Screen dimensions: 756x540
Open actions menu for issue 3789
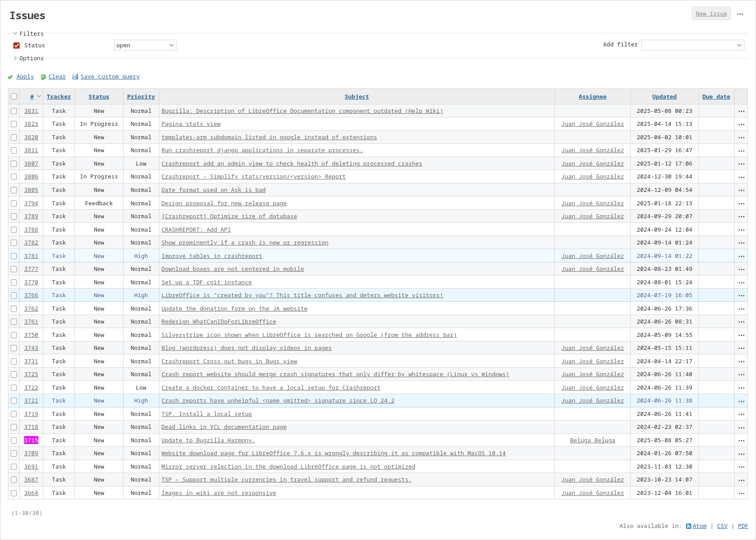pyautogui.click(x=741, y=216)
